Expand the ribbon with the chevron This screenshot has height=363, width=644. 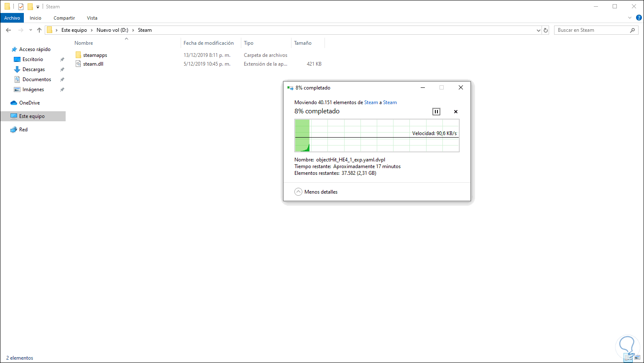point(630,18)
